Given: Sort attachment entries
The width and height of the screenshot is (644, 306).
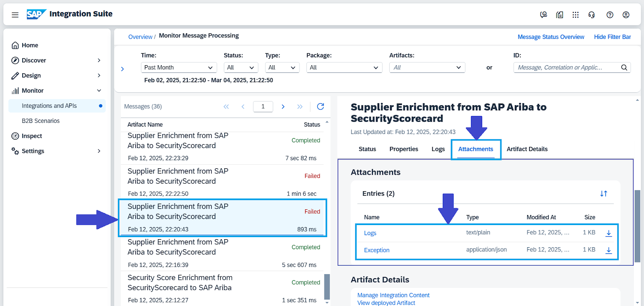Looking at the screenshot, I should click(x=604, y=194).
